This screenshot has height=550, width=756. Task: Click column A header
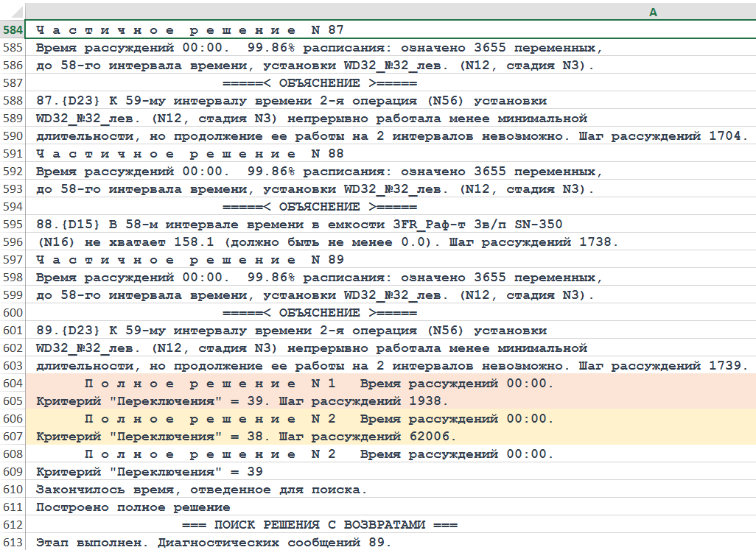653,13
